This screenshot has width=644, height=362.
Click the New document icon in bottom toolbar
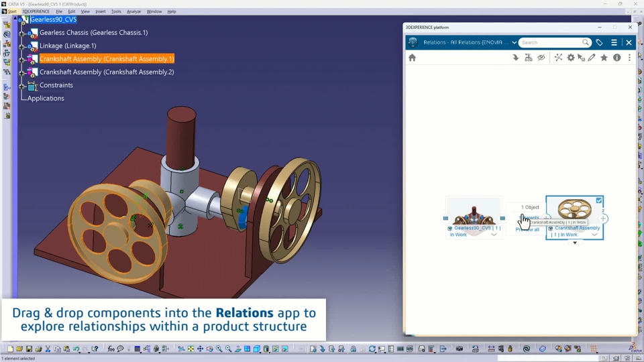click(x=10, y=349)
